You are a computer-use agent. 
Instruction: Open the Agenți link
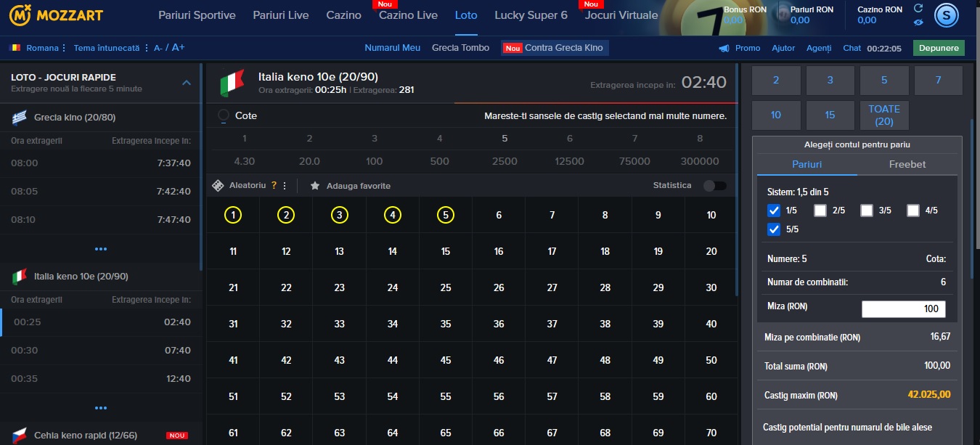(819, 48)
